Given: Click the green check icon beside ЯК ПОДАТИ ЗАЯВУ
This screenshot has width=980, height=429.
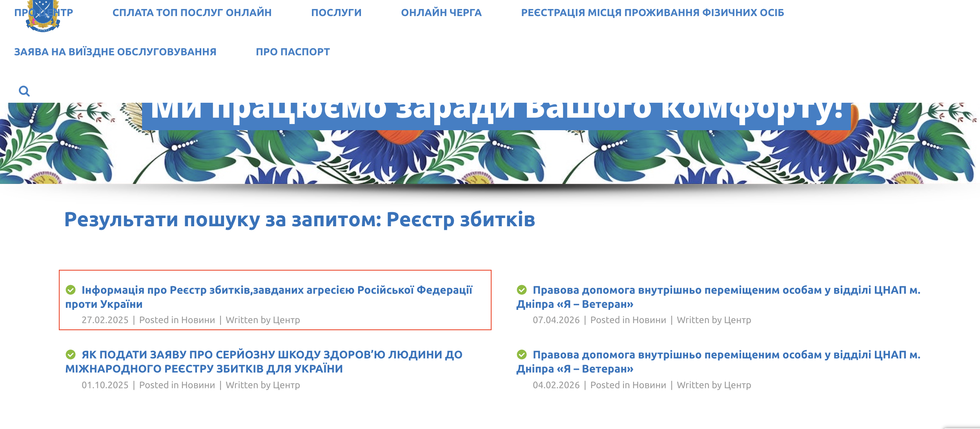Looking at the screenshot, I should [71, 354].
